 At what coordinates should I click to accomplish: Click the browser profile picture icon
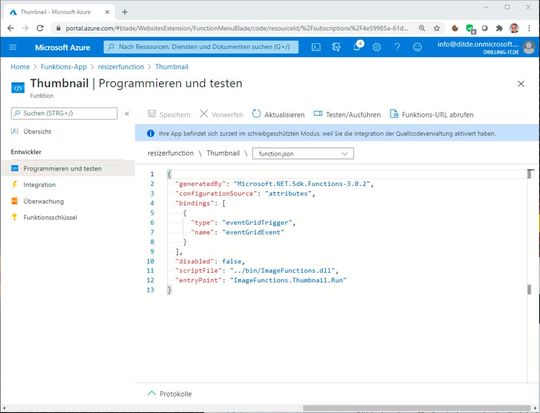tap(514, 28)
